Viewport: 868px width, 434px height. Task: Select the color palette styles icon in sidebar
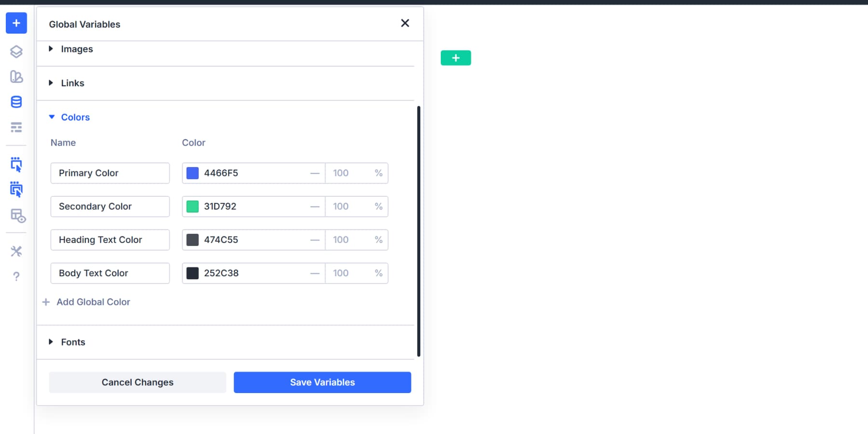[16, 77]
